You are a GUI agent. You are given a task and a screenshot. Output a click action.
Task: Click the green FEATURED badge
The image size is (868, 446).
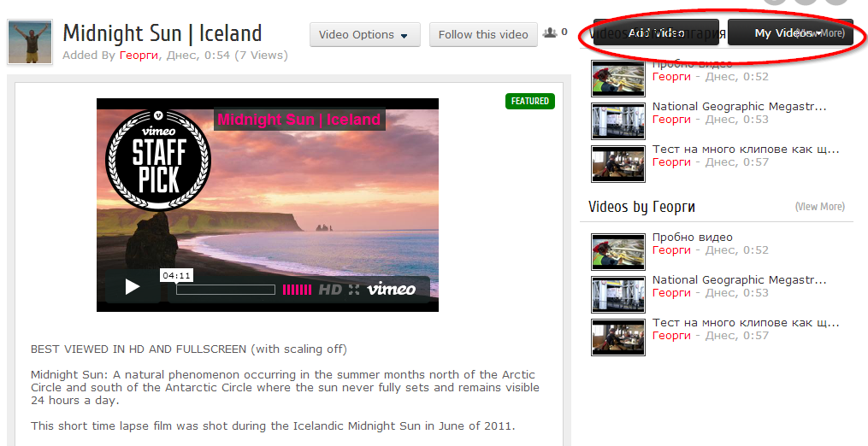pos(529,102)
